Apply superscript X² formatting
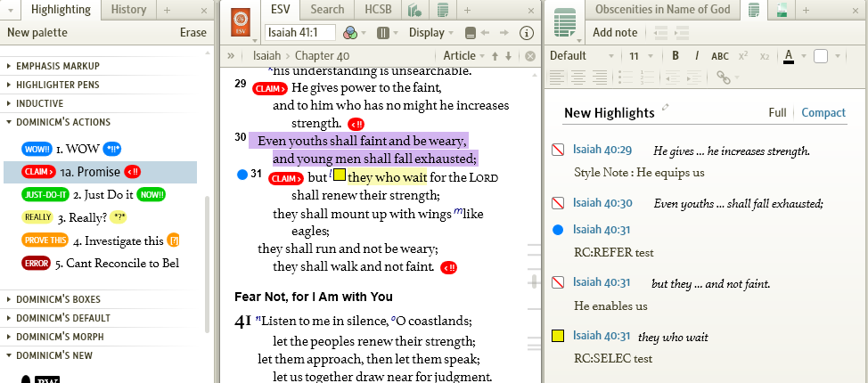Viewport: 868px width, 383px height. coord(743,56)
